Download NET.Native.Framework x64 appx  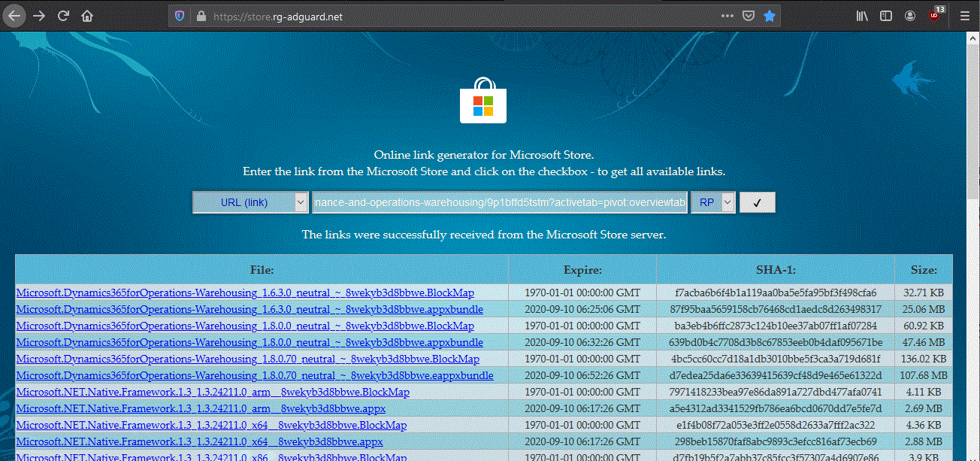click(x=199, y=441)
